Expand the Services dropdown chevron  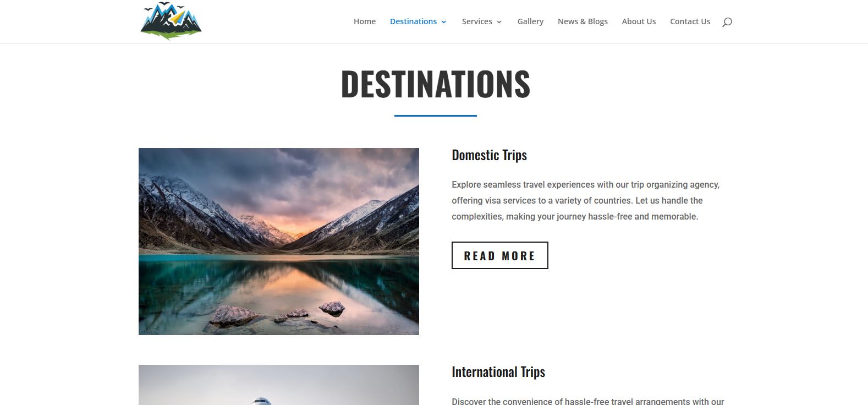tap(499, 22)
